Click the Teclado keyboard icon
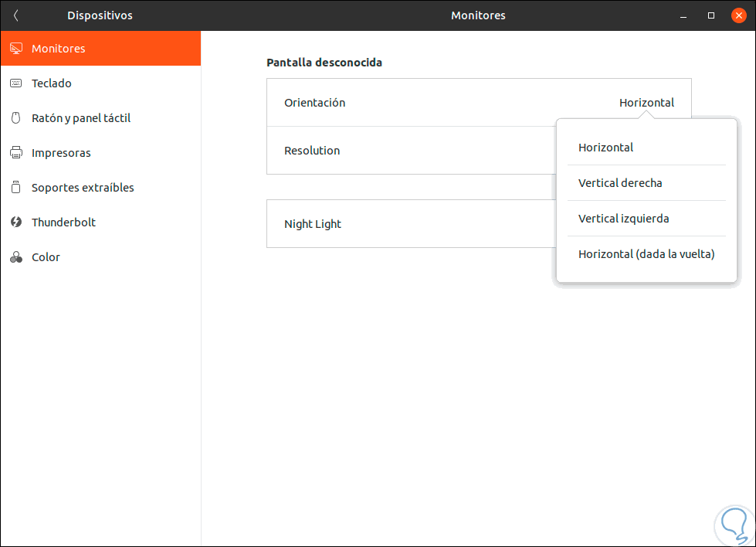 pyautogui.click(x=15, y=83)
